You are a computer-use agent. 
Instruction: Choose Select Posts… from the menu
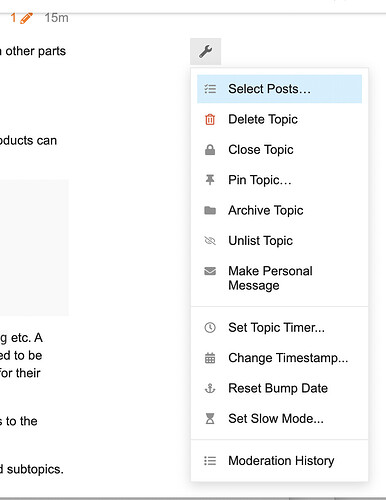[x=279, y=89]
